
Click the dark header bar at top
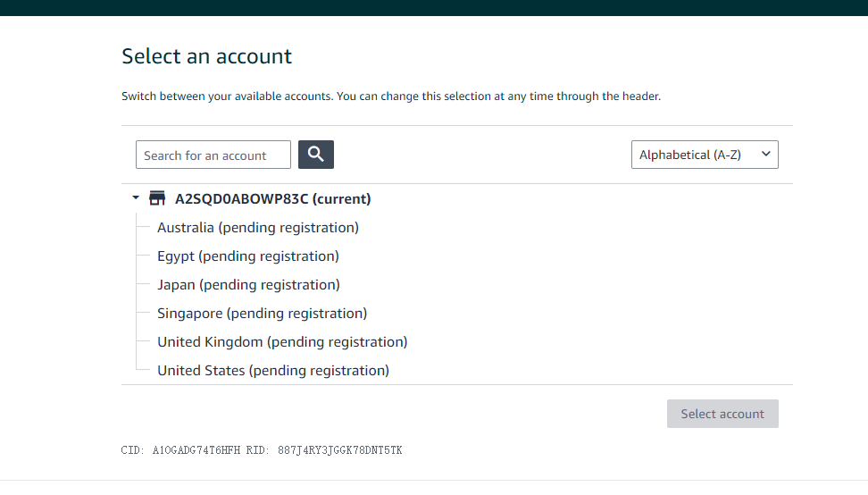coord(434,7)
